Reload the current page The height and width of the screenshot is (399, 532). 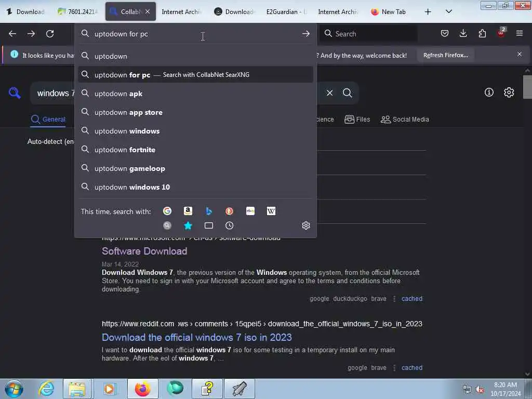[50, 34]
